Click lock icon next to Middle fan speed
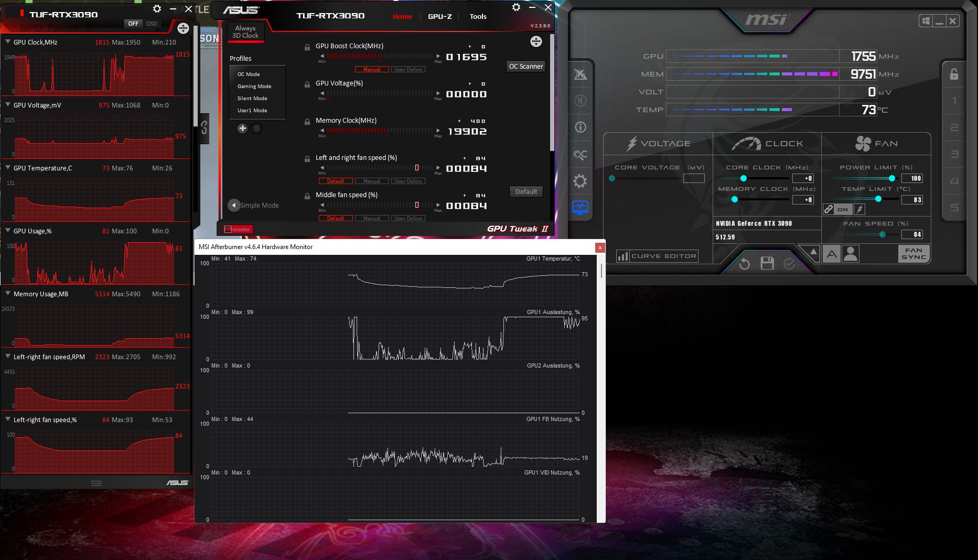Viewport: 978px width, 560px height. [x=307, y=196]
